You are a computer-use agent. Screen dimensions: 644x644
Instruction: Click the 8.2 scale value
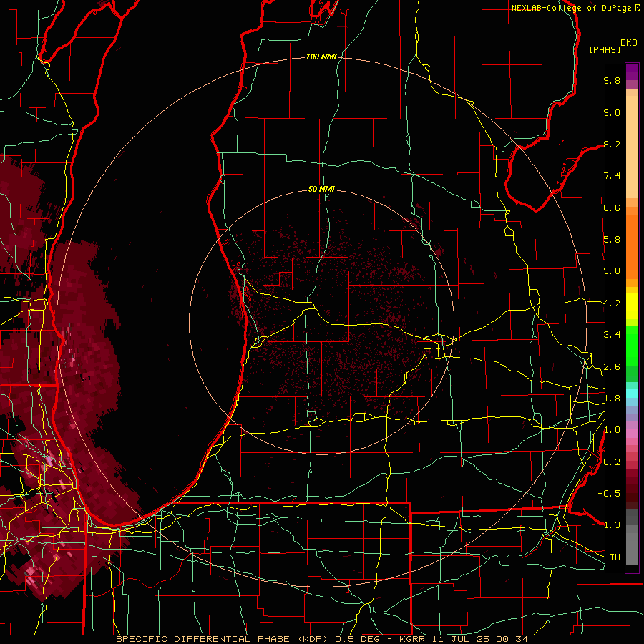[x=612, y=144]
